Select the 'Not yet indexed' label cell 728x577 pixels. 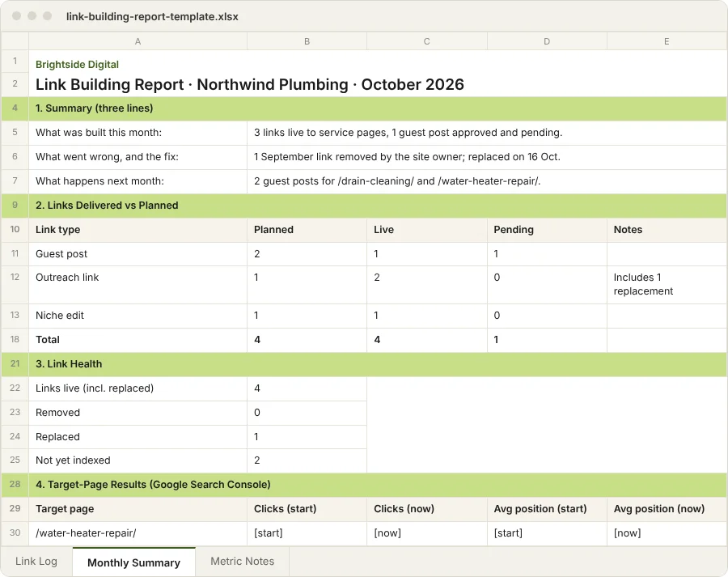(x=138, y=460)
